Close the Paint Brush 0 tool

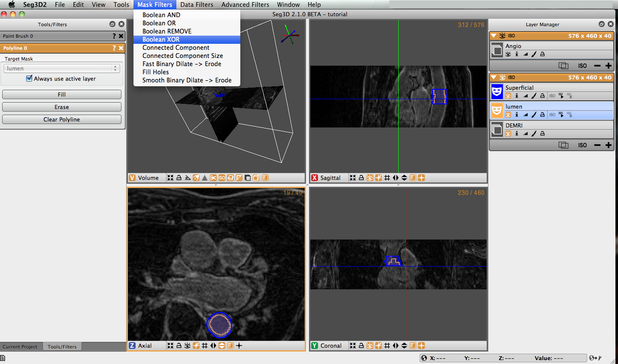(121, 36)
